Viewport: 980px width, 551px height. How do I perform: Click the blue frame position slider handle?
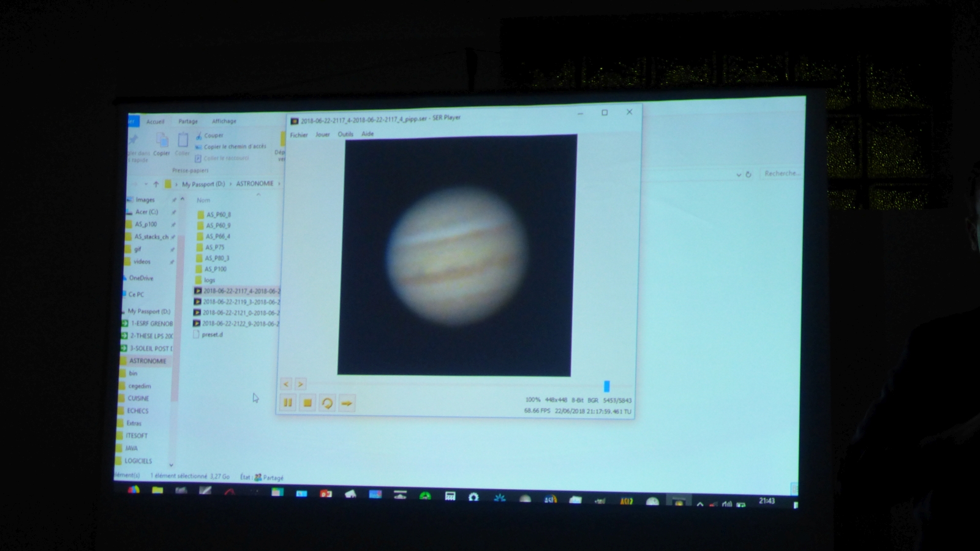tap(606, 386)
